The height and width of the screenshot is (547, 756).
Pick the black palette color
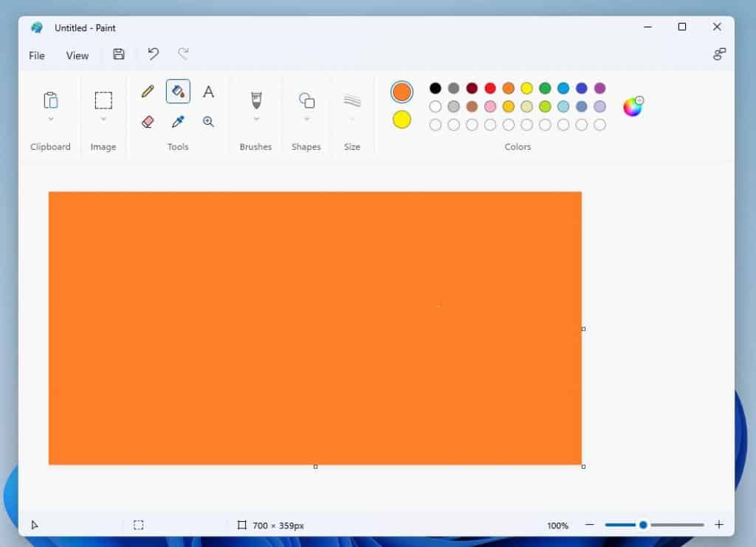436,88
